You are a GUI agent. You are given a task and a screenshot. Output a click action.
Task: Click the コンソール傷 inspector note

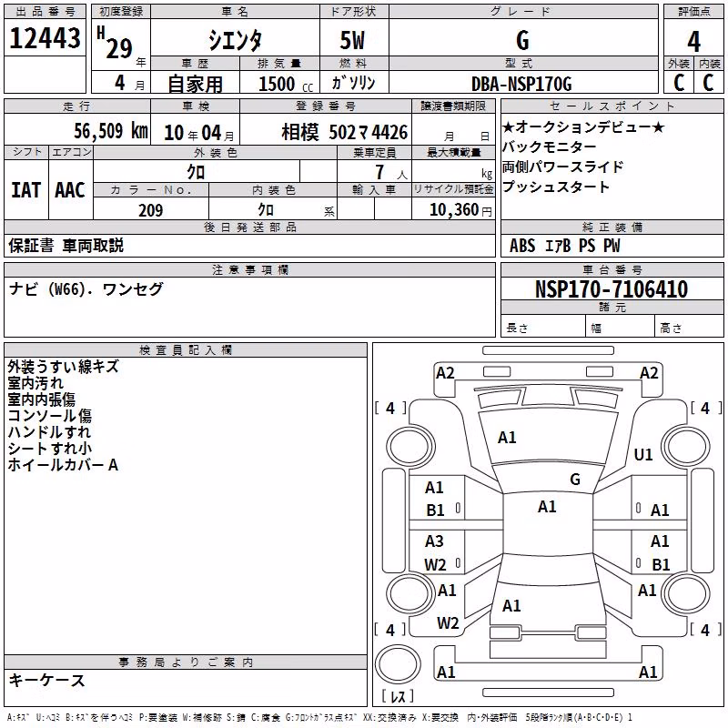click(50, 416)
